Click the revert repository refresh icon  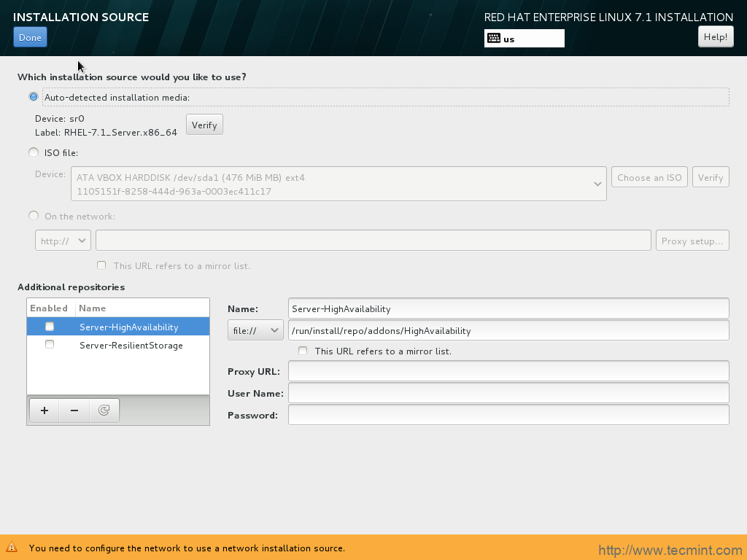(104, 411)
